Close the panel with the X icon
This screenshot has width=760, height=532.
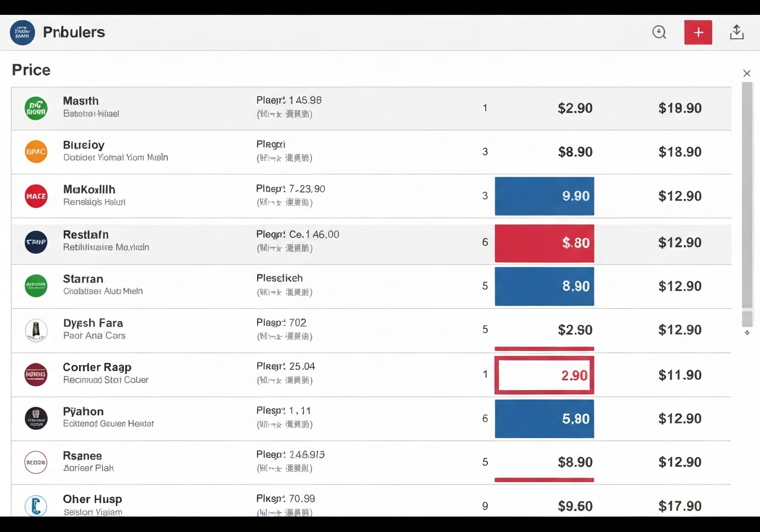(x=747, y=73)
